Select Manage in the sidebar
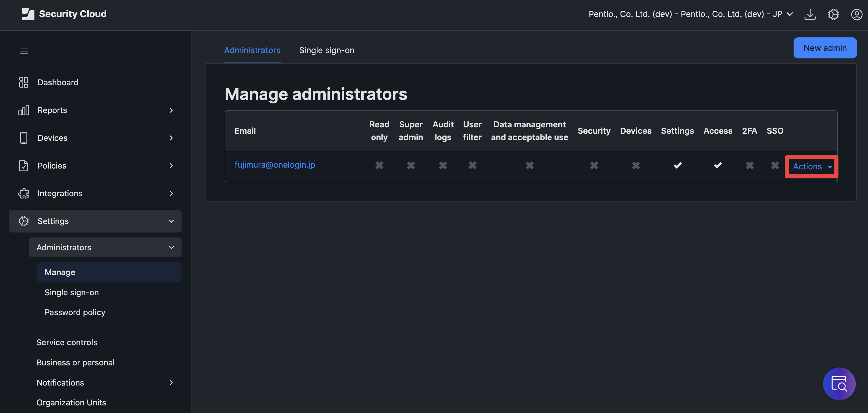This screenshot has width=868, height=413. point(109,273)
